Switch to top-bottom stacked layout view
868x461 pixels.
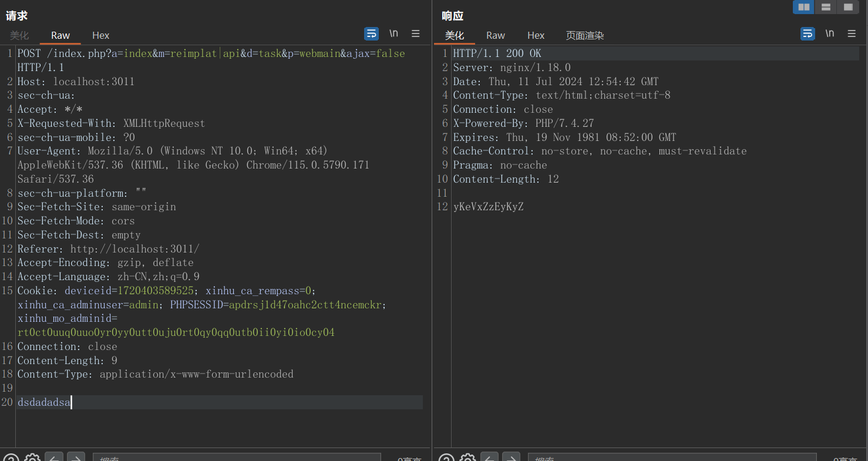[x=826, y=7]
